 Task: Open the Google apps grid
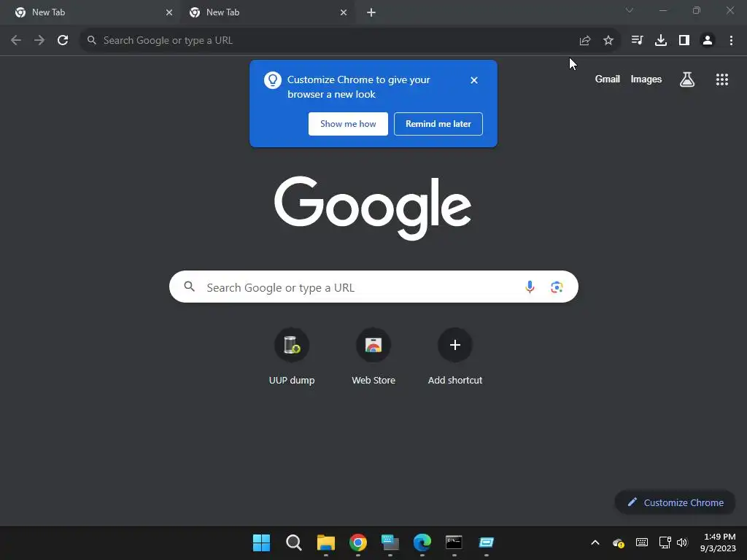[x=722, y=79]
